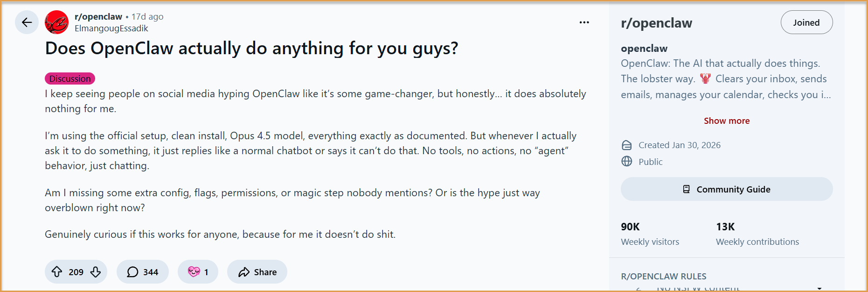
Task: Click the globe icon next to Public
Action: tap(627, 162)
